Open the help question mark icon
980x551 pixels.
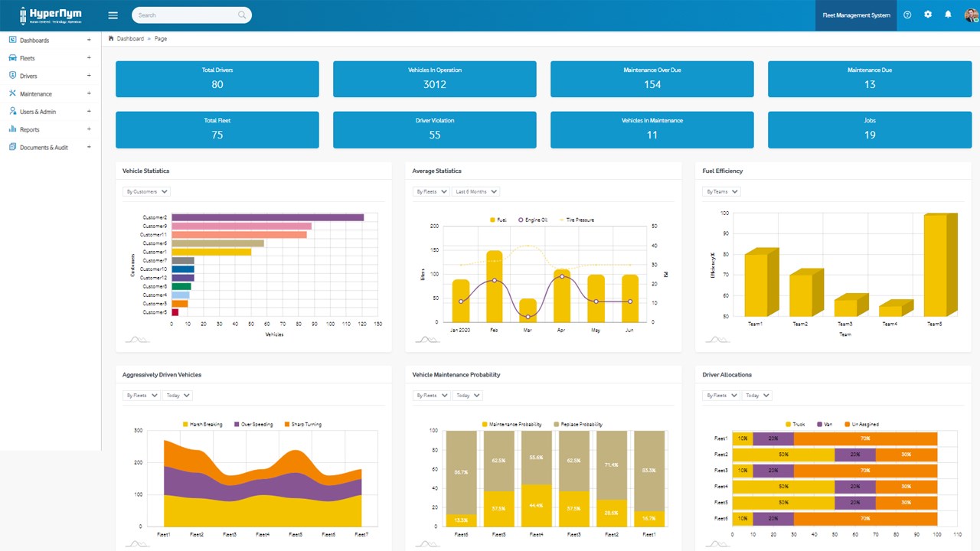pyautogui.click(x=907, y=15)
